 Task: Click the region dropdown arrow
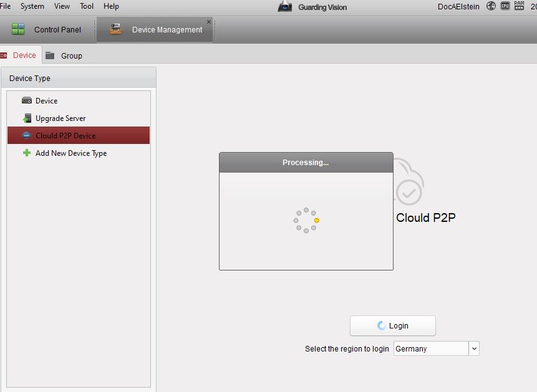474,348
